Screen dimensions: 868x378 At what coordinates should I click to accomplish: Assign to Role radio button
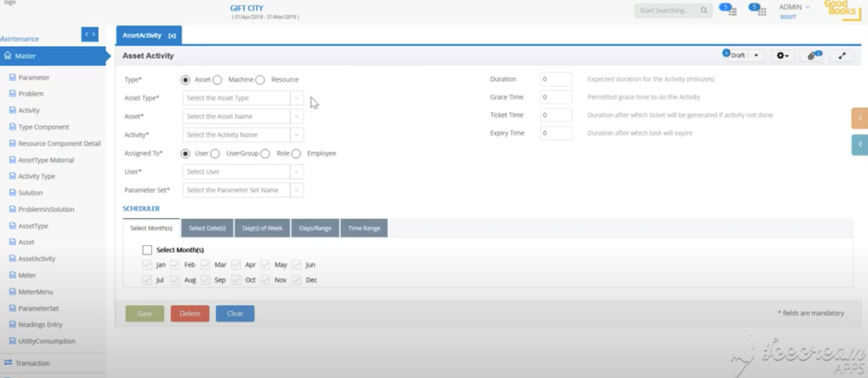[265, 154]
